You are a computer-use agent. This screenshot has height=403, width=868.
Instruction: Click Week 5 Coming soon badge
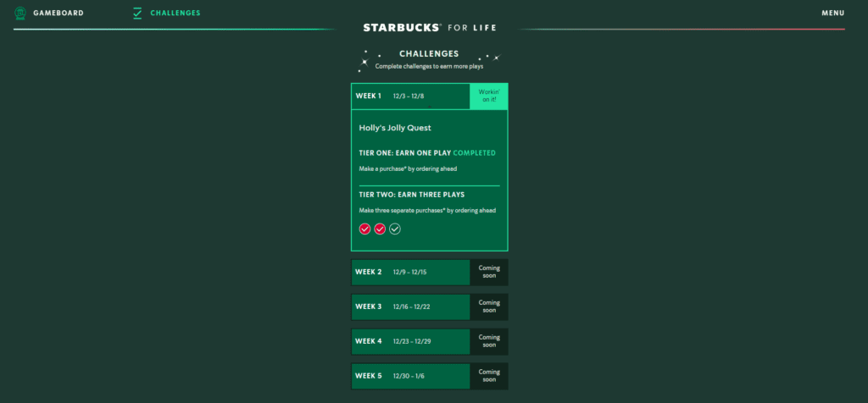tap(489, 376)
